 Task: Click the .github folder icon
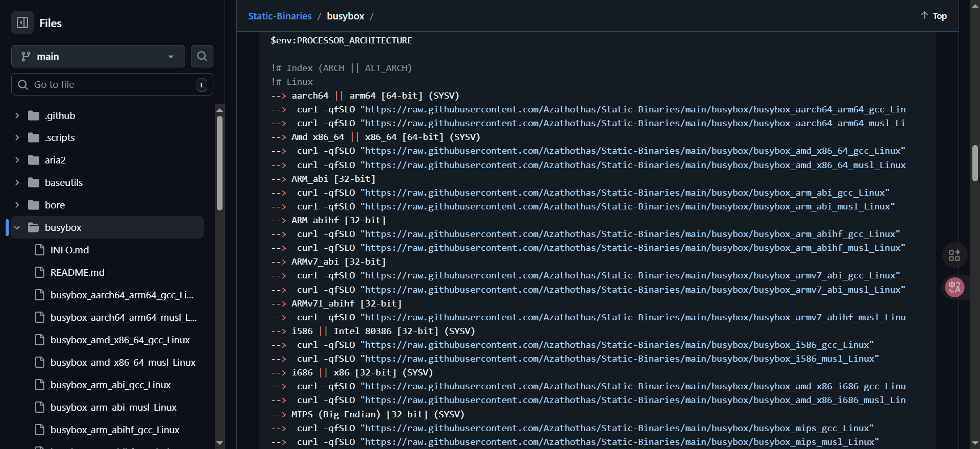tap(34, 115)
